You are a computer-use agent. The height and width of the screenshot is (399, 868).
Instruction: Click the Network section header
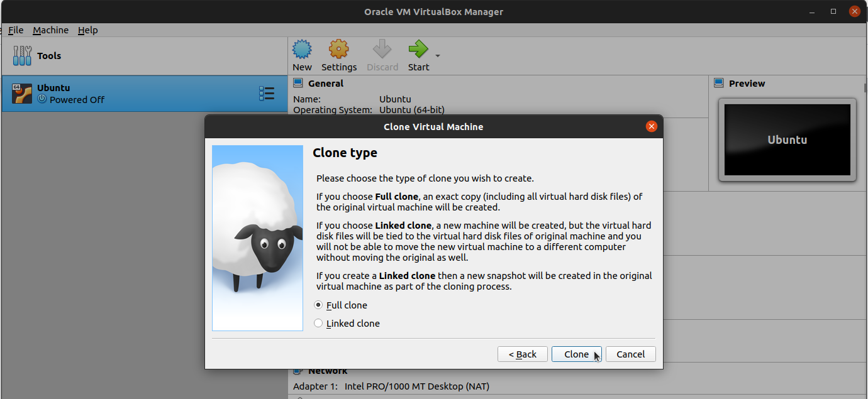click(x=328, y=371)
